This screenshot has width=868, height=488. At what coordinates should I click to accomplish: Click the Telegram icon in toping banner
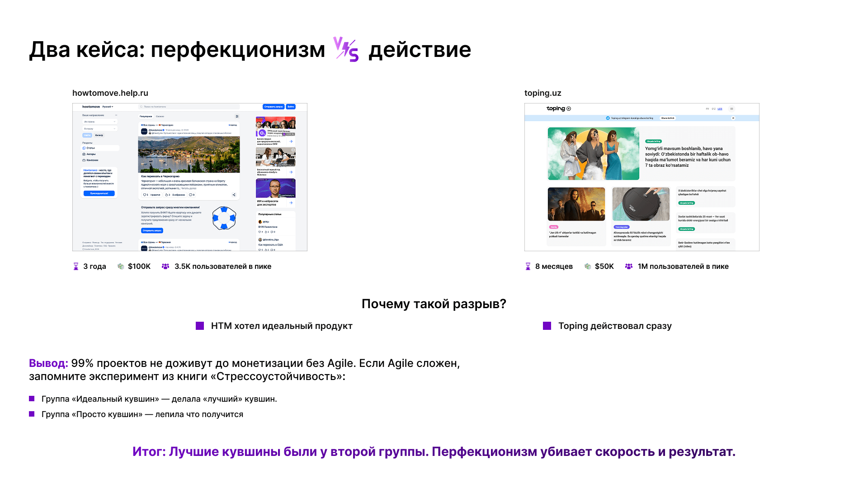point(608,118)
